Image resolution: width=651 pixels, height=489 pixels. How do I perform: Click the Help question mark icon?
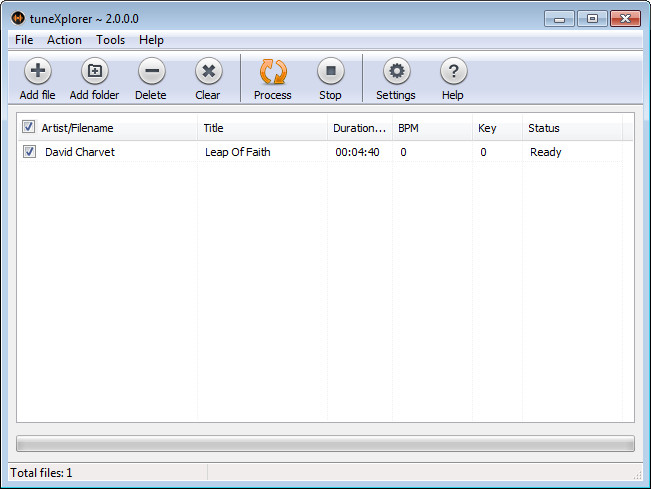453,72
